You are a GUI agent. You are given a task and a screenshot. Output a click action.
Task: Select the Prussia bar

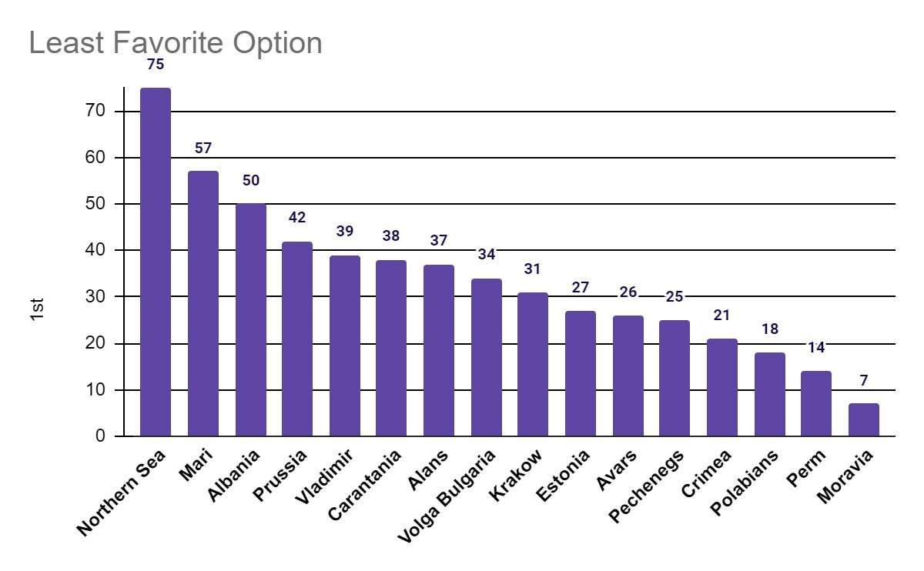click(x=297, y=339)
